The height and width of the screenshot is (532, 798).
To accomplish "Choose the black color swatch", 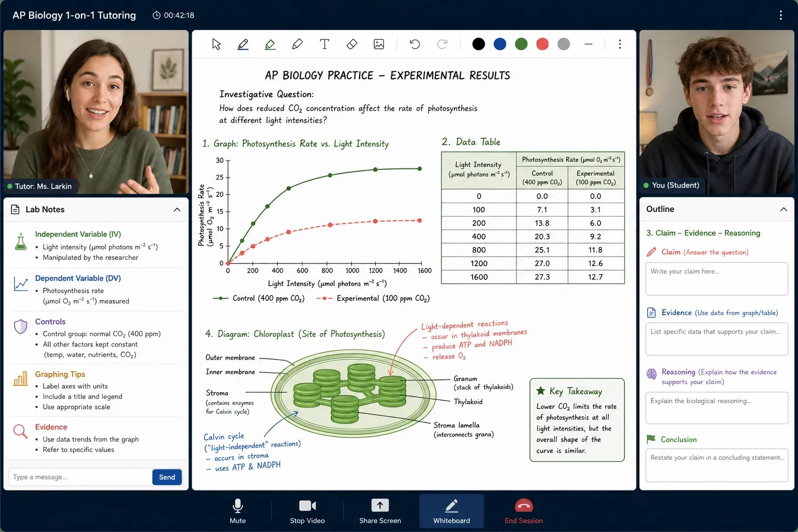I will [x=478, y=44].
